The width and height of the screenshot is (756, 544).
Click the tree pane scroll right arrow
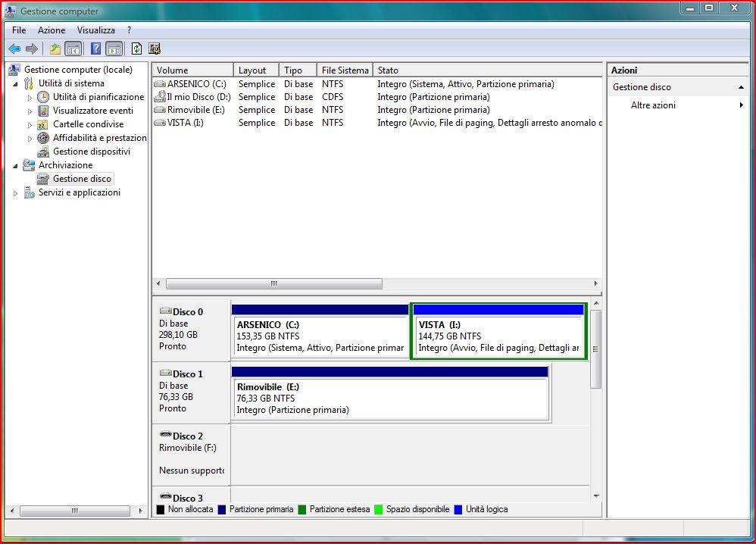[x=140, y=511]
